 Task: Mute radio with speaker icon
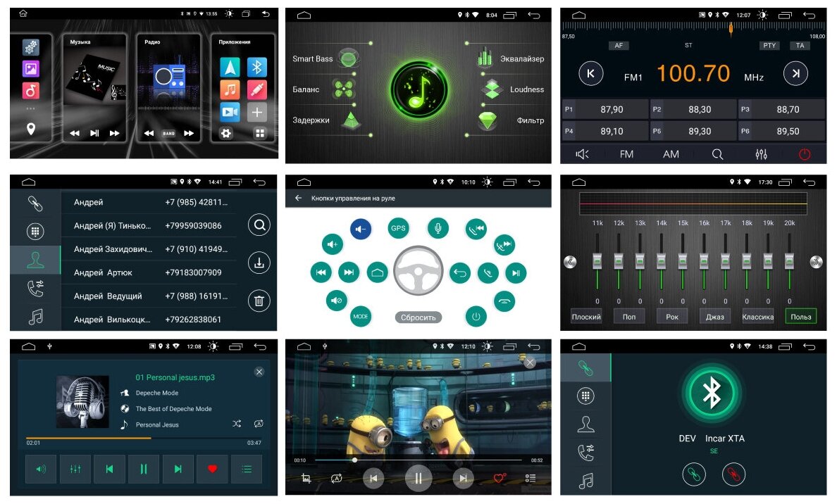click(x=582, y=154)
